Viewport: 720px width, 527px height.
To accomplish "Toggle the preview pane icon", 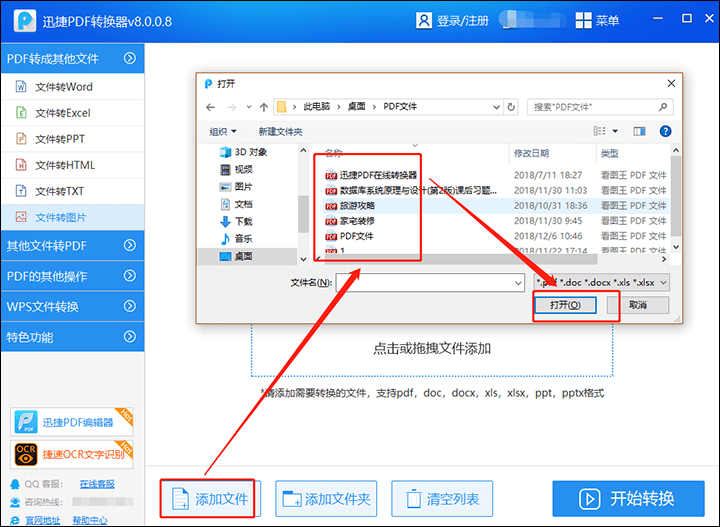I will (639, 131).
